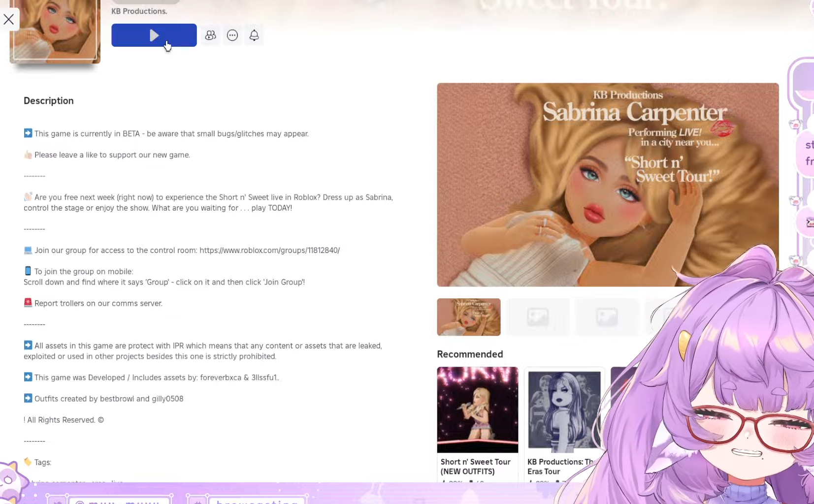Select the first gallery thumbnail
814x504 pixels.
[469, 317]
